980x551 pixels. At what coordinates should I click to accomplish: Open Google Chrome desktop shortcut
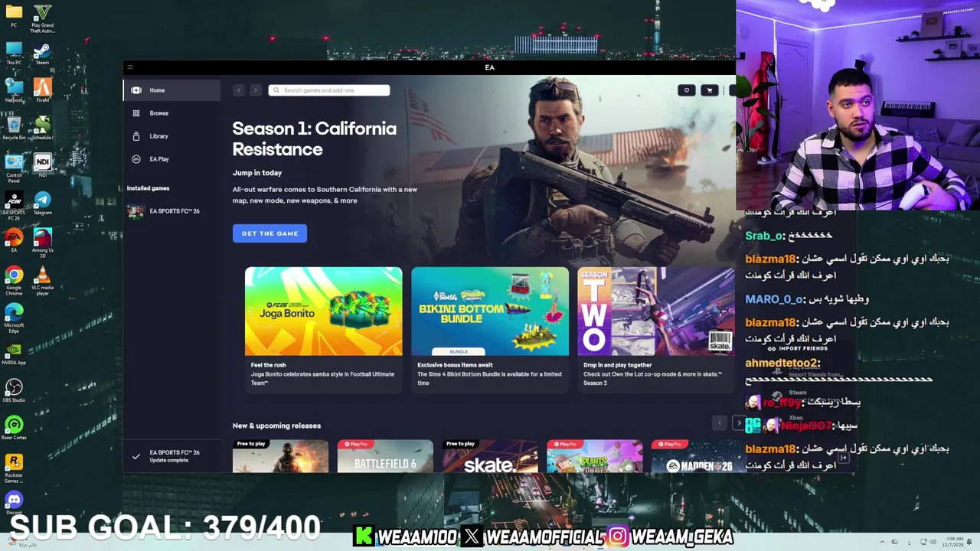click(x=14, y=280)
